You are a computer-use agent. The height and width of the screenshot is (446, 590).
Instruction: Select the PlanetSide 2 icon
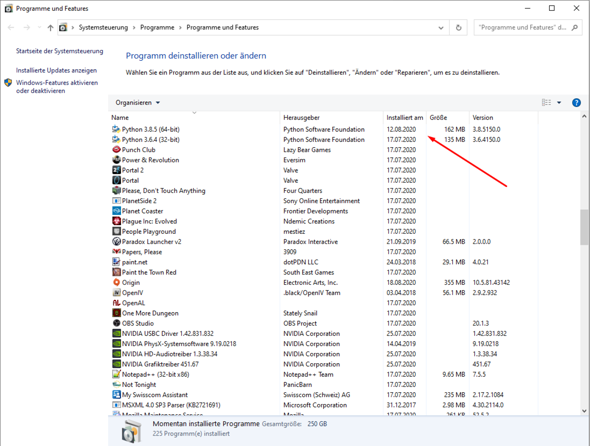click(116, 201)
